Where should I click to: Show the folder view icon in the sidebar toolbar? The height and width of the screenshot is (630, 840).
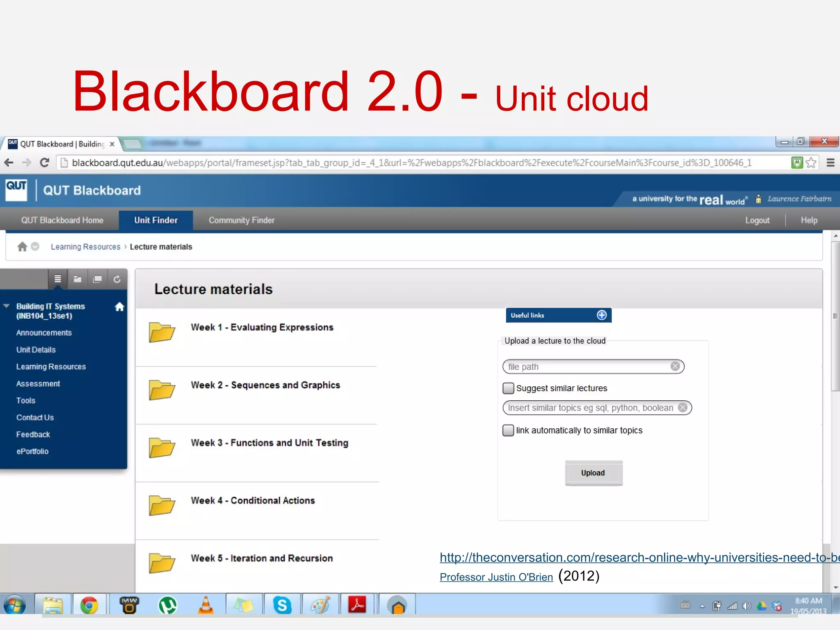(78, 279)
